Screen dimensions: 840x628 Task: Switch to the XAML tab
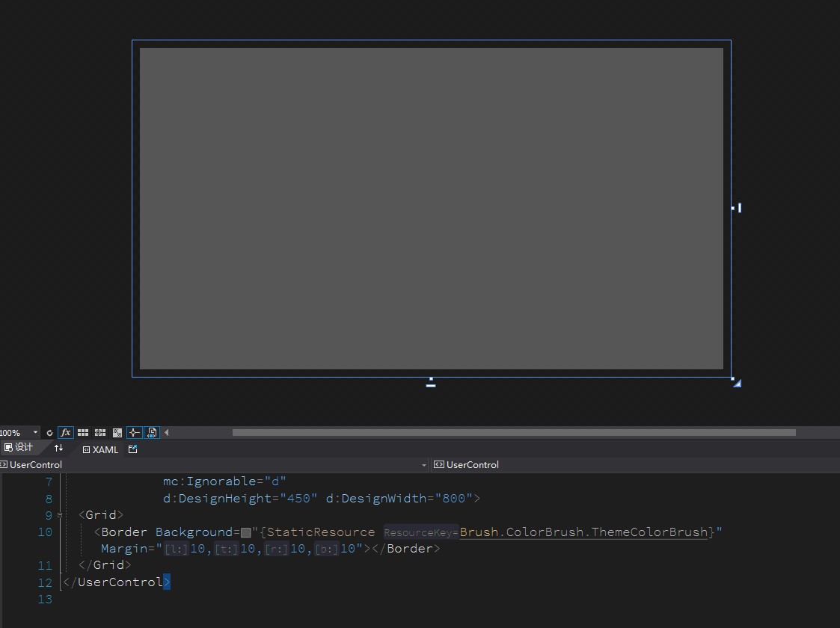pyautogui.click(x=101, y=450)
